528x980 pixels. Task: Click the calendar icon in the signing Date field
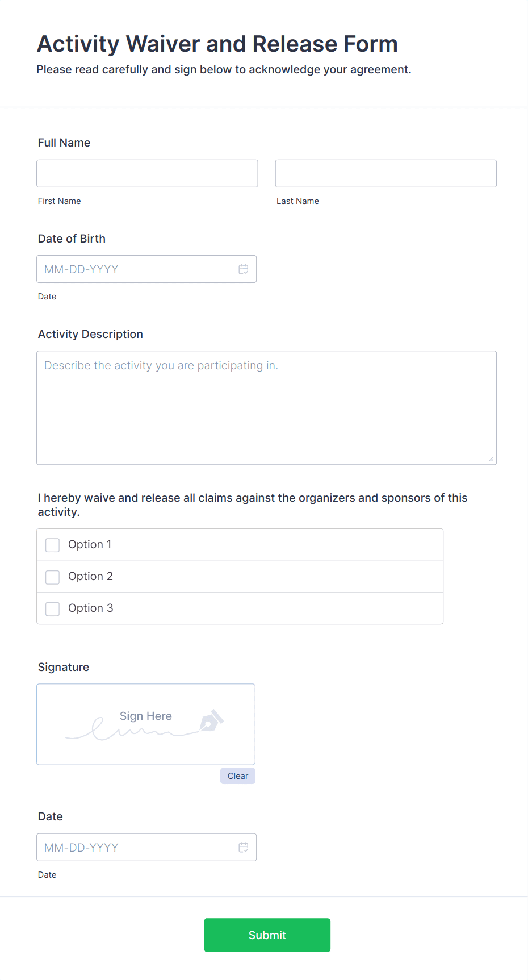pyautogui.click(x=244, y=848)
